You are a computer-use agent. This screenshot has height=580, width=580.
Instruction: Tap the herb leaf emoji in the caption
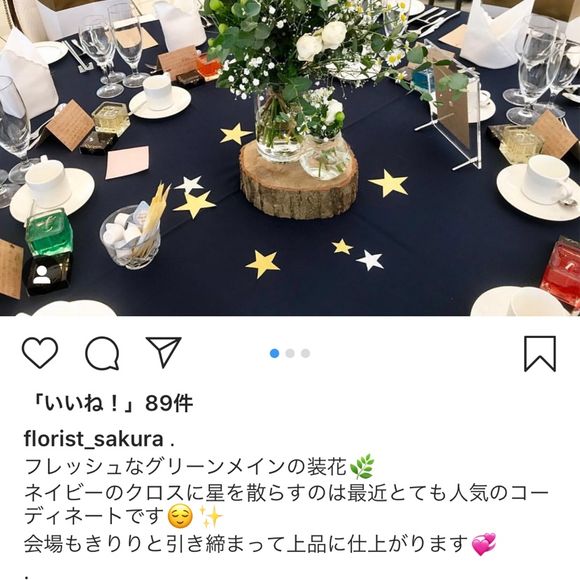[x=362, y=467]
